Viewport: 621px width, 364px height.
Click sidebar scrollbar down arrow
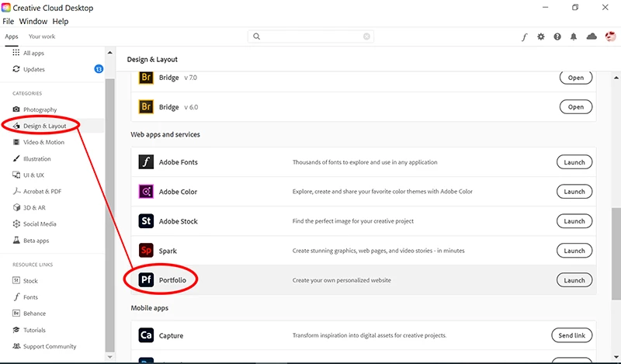click(x=109, y=357)
